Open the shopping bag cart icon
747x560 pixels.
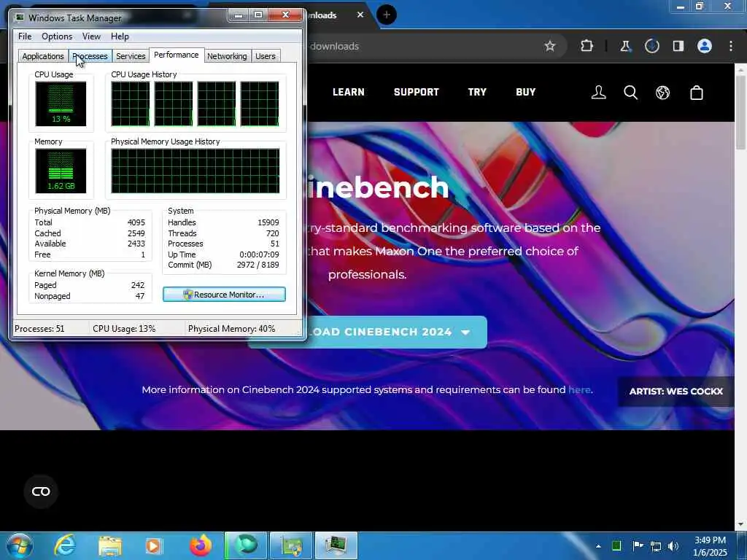[697, 93]
